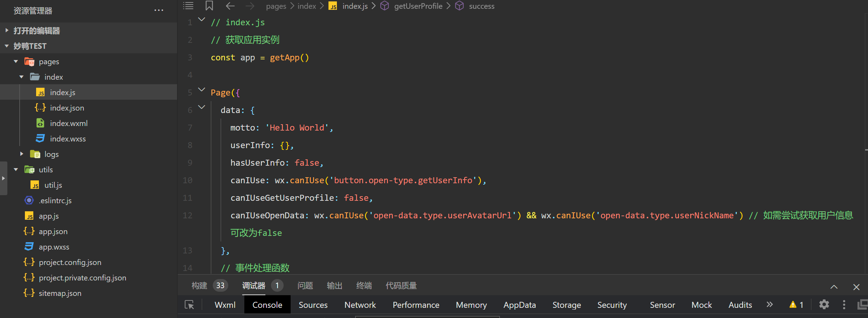Open the explorer more-actions ellipsis menu
This screenshot has width=868, height=318.
pos(159,11)
